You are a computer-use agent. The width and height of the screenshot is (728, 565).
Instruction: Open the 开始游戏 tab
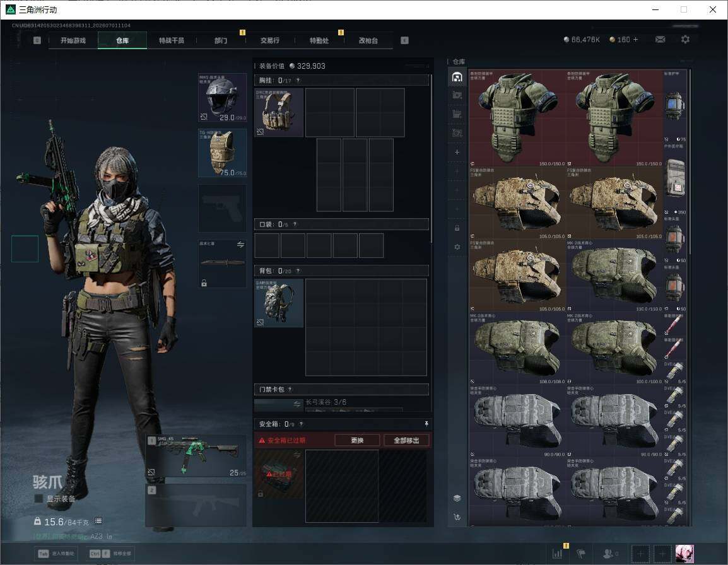(x=73, y=40)
